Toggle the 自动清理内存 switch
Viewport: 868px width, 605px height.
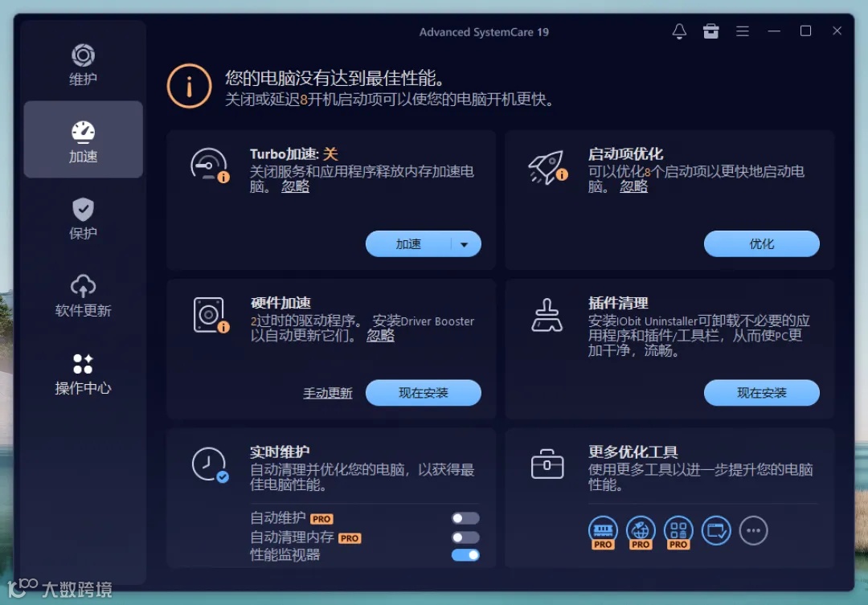coord(465,537)
